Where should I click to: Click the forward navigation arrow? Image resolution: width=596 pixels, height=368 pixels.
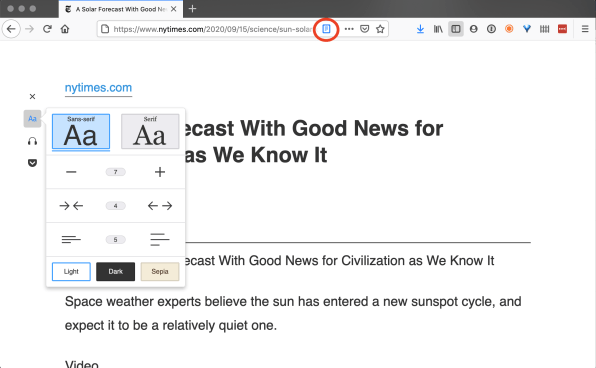coord(30,29)
